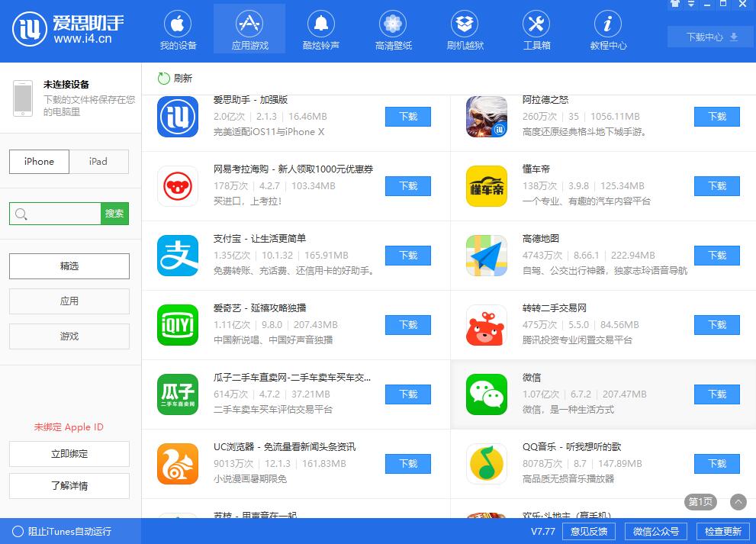Screen dimensions: 756x544
Task: Select the 游戏 category
Action: pos(69,336)
